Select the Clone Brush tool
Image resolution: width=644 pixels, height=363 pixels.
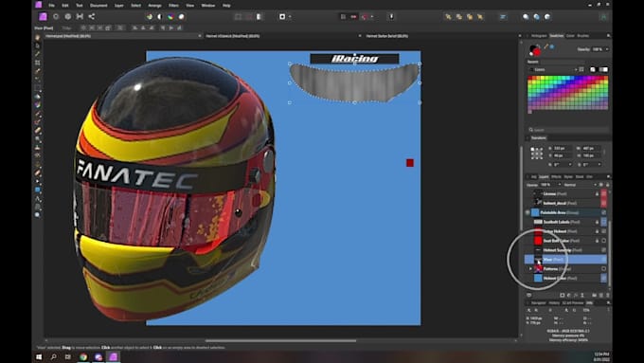[37, 147]
